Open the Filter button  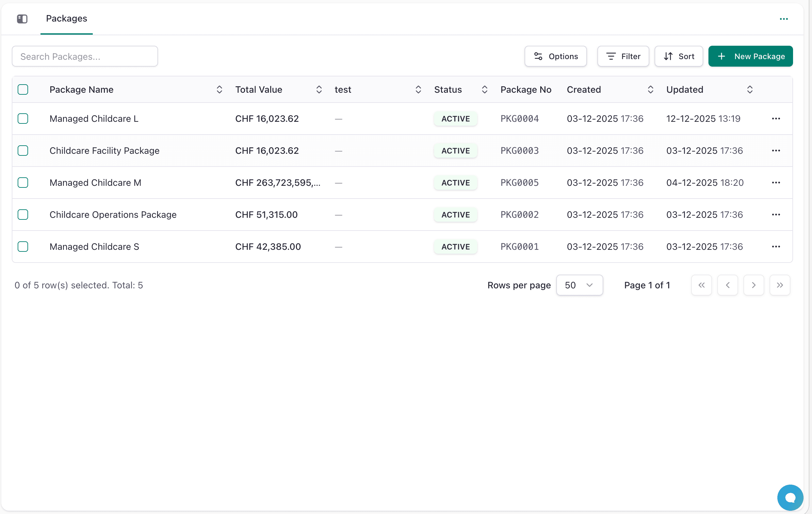coord(623,56)
